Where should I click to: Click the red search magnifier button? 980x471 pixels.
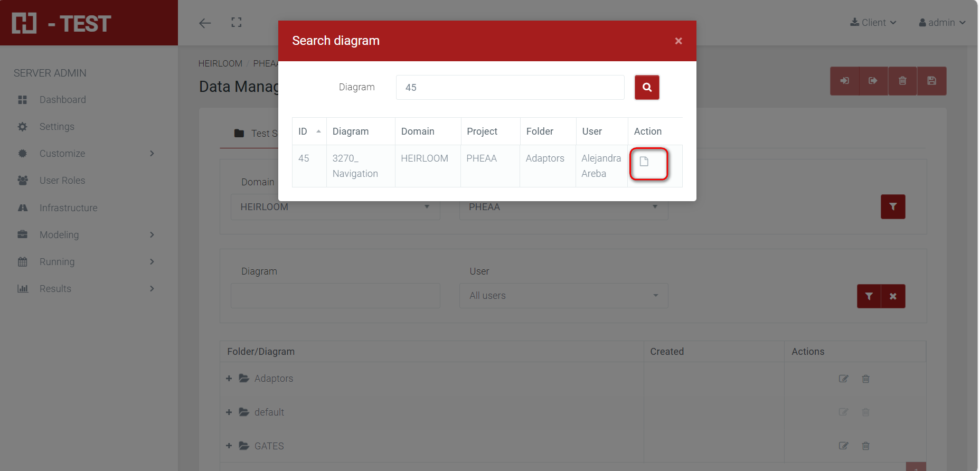tap(647, 87)
